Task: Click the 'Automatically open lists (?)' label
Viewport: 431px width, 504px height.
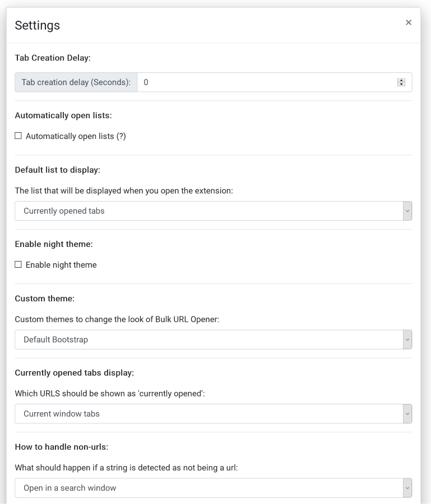Action: click(x=76, y=136)
